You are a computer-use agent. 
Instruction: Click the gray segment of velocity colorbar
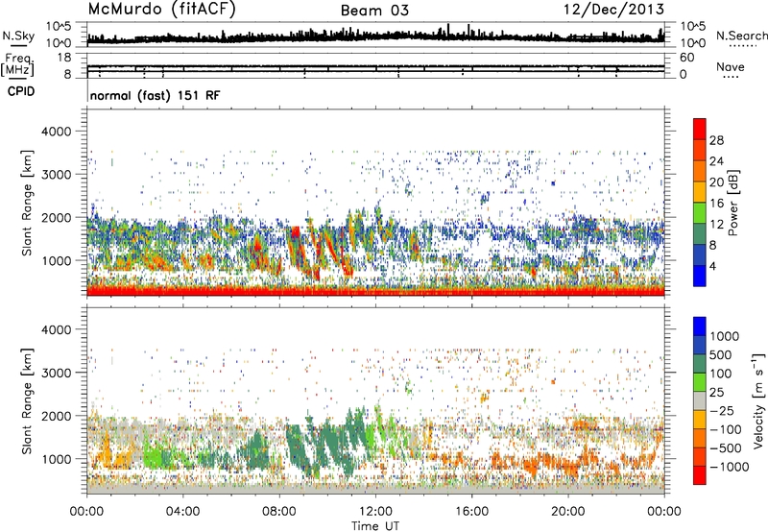[x=700, y=400]
